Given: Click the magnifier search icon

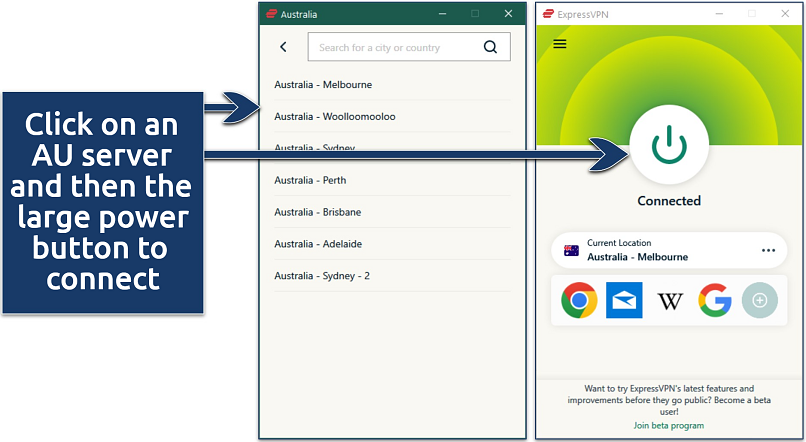Looking at the screenshot, I should [x=490, y=47].
